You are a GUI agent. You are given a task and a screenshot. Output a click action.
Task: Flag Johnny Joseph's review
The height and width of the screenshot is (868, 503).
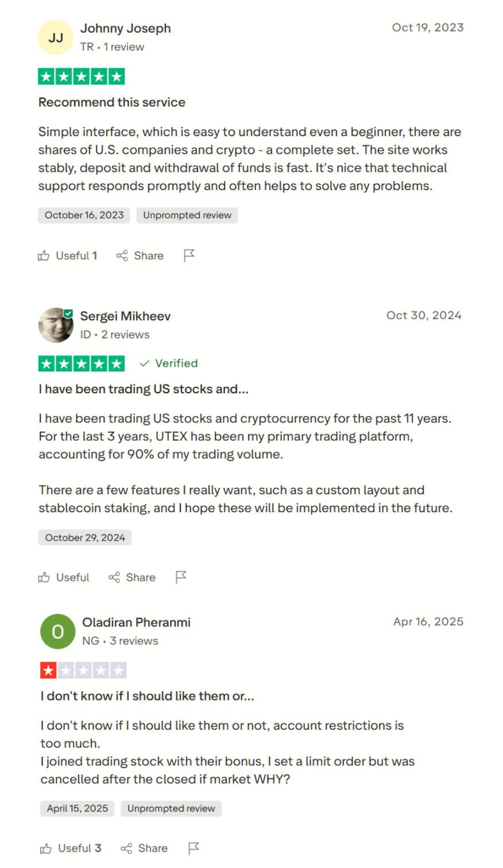pos(189,255)
